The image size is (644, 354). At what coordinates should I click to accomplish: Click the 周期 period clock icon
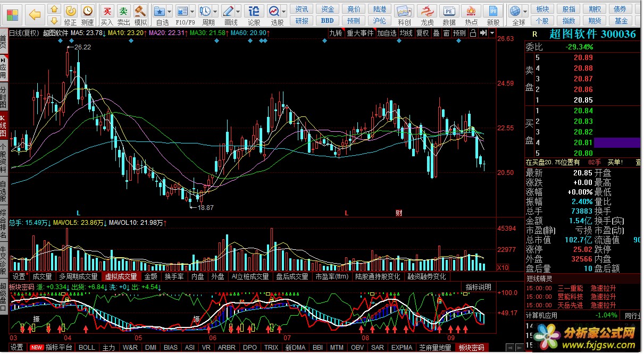coord(205,11)
